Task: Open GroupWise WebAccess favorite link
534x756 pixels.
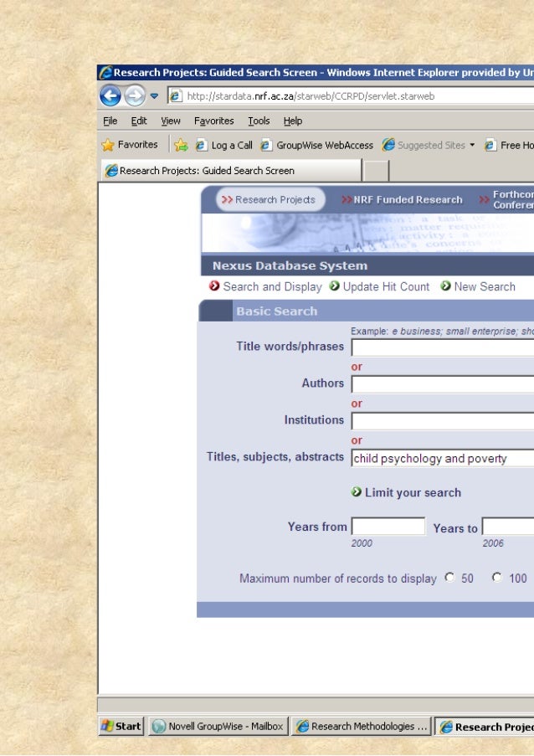Action: (x=316, y=145)
